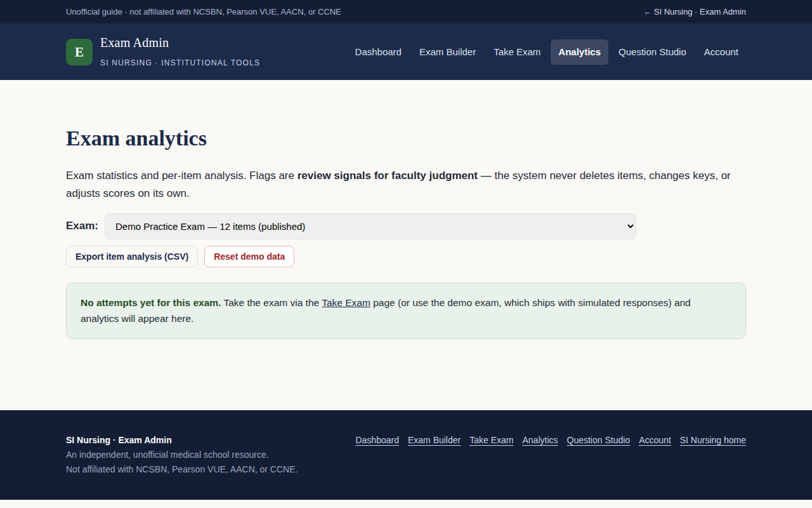Open Question Studio from the header nav

(x=652, y=52)
